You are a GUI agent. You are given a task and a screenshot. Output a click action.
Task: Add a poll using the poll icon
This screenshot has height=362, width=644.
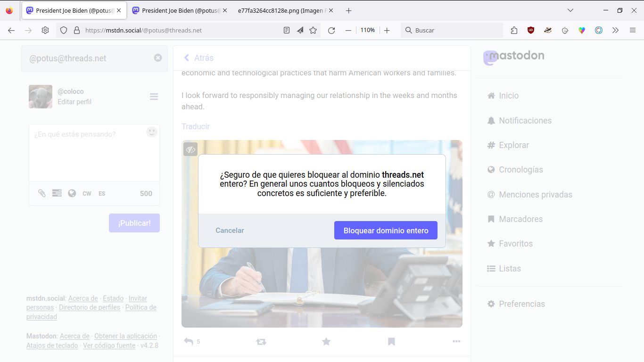tap(57, 193)
